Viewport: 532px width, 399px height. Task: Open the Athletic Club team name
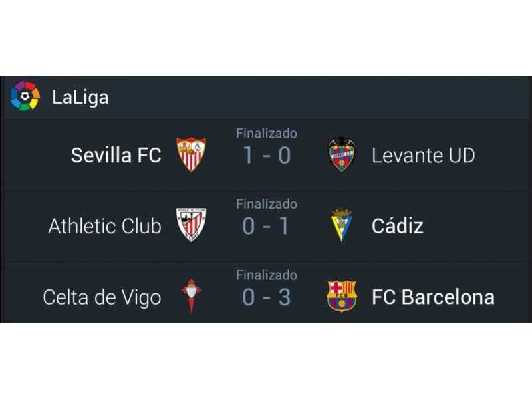104,226
